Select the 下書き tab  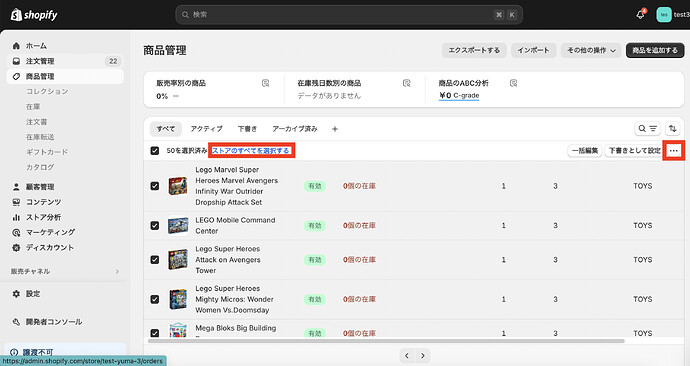pos(247,129)
